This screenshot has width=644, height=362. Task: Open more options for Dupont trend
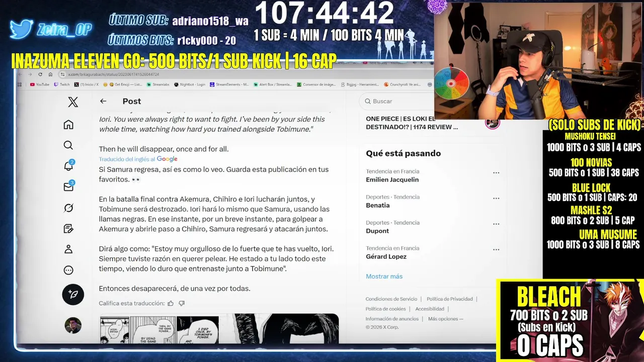(496, 224)
